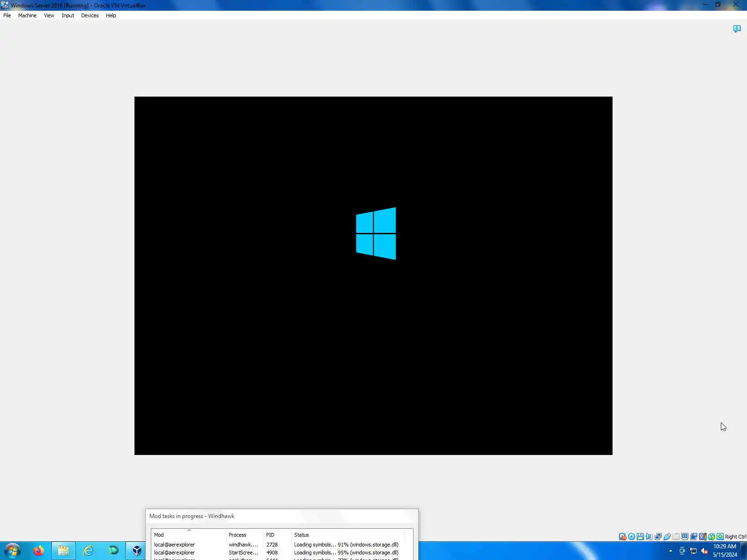Viewport: 747px width, 560px height.
Task: Click the shared folders status icon
Action: [676, 537]
